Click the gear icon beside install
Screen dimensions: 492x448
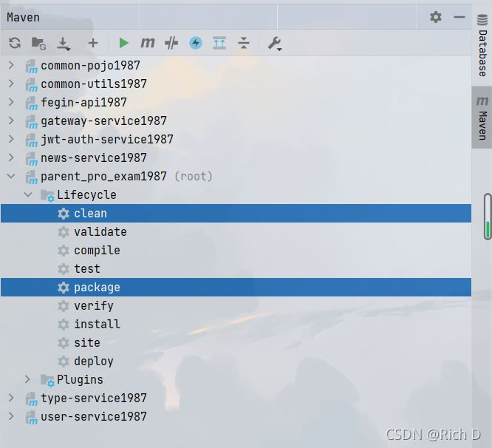(64, 324)
